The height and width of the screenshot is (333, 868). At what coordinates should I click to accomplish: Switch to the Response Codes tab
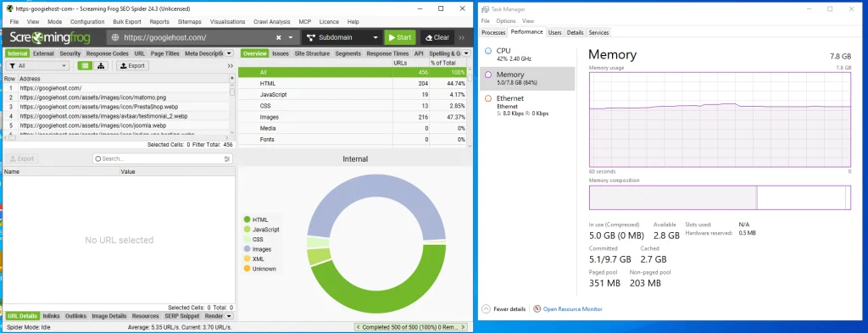(x=108, y=53)
